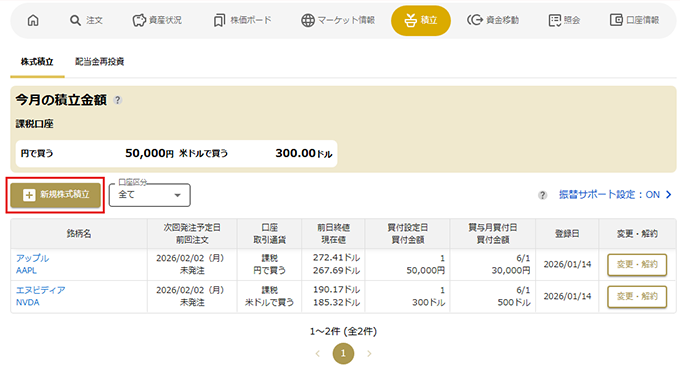Open AAPL ticker link
The image size is (680, 369).
tap(26, 271)
